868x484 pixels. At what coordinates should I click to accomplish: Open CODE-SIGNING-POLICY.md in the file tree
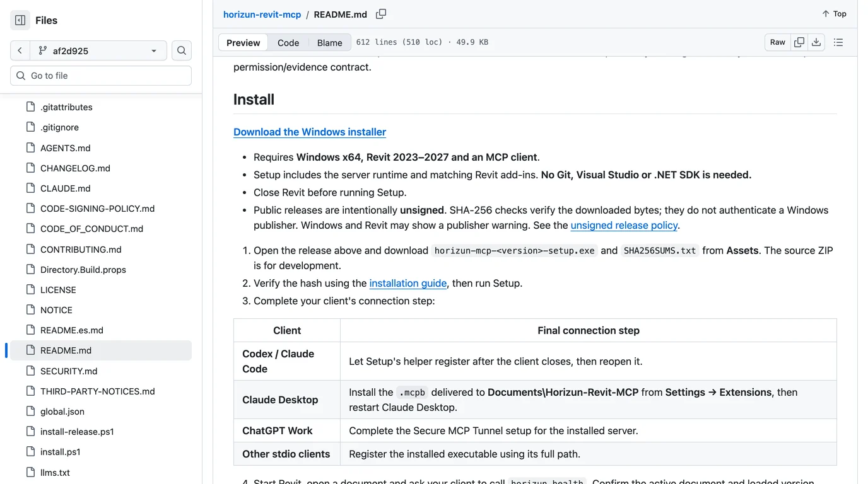click(x=101, y=209)
